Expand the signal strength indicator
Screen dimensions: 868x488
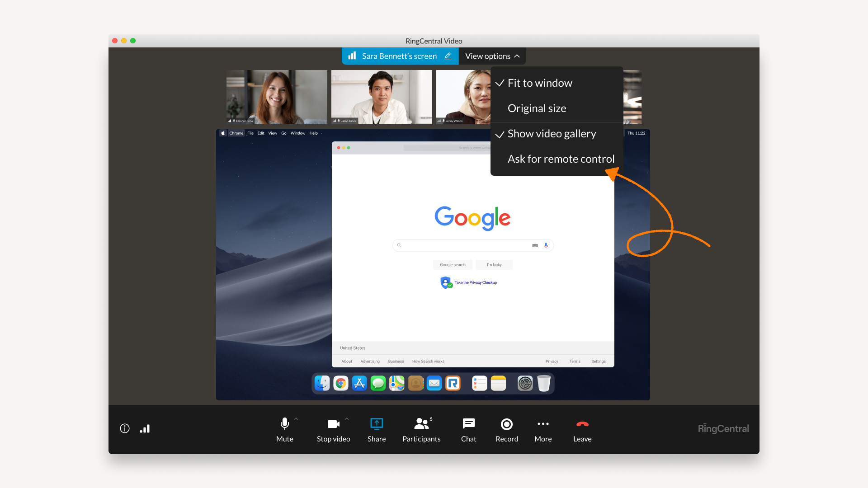145,428
